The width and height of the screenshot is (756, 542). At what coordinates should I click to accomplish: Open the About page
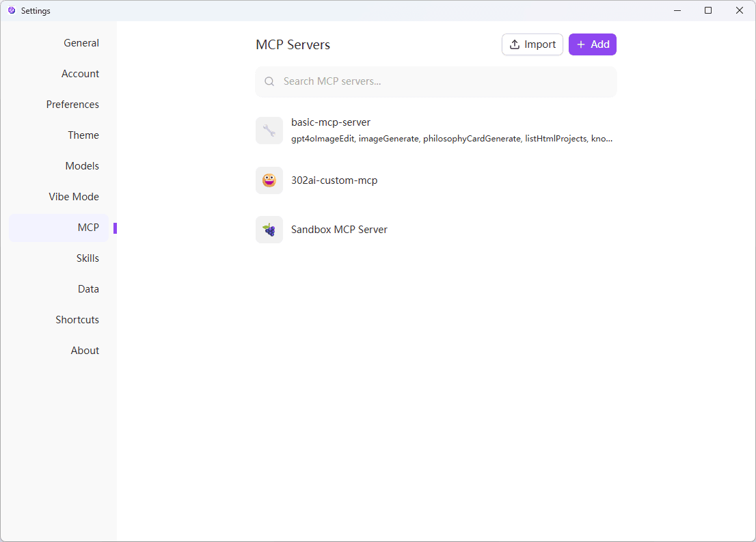point(85,350)
